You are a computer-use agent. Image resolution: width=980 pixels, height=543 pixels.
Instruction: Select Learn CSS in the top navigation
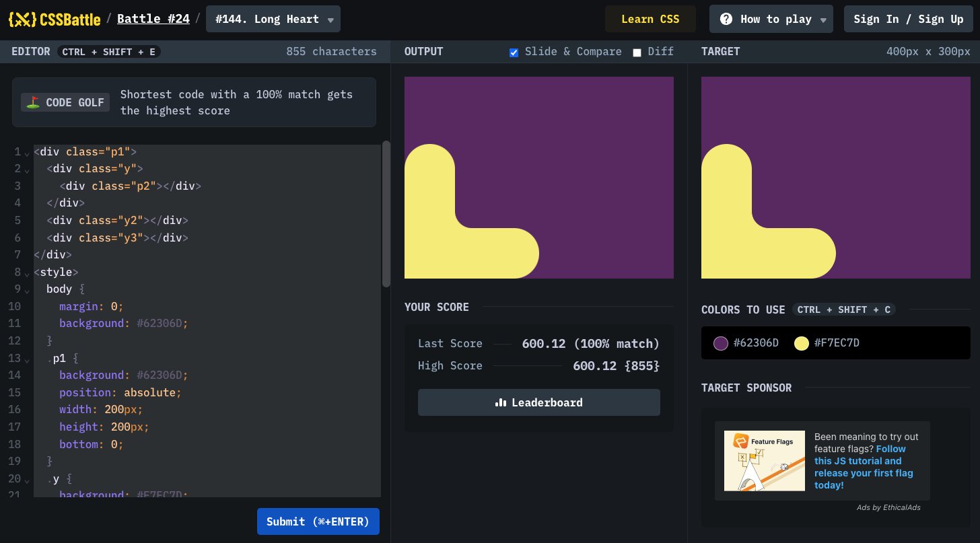point(650,19)
